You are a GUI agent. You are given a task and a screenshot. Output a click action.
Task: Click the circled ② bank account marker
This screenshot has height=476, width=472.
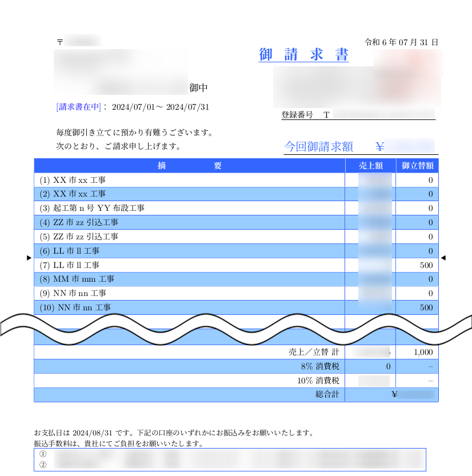(x=43, y=465)
